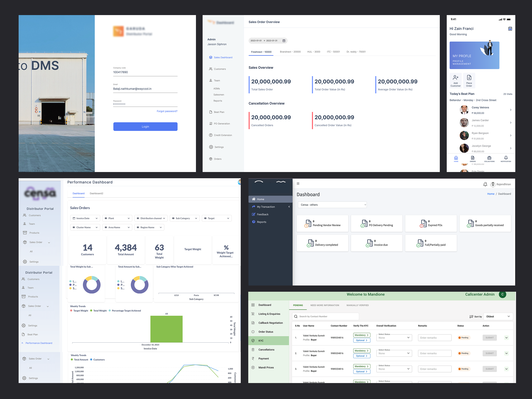Open the Sub Category filter dropdown
The image size is (532, 399).
[184, 218]
